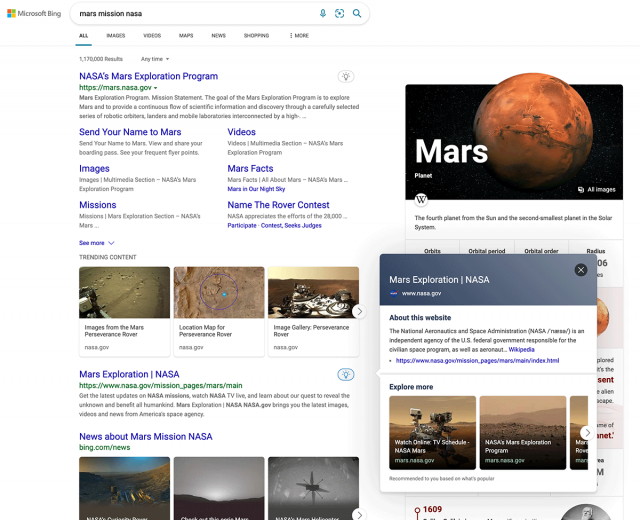Close the Mars Exploration popup card
The width and height of the screenshot is (640, 520).
coord(581,270)
